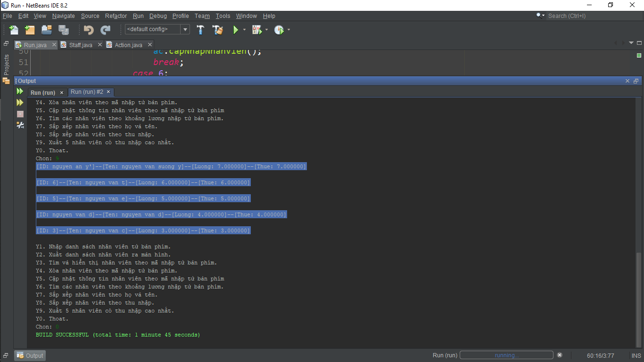Click the New Project toolbar icon
The height and width of the screenshot is (362, 644).
pyautogui.click(x=30, y=30)
